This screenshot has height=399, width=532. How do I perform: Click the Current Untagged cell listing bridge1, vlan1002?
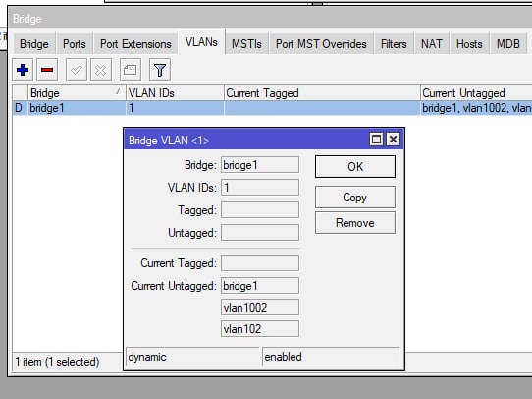pyautogui.click(x=476, y=108)
